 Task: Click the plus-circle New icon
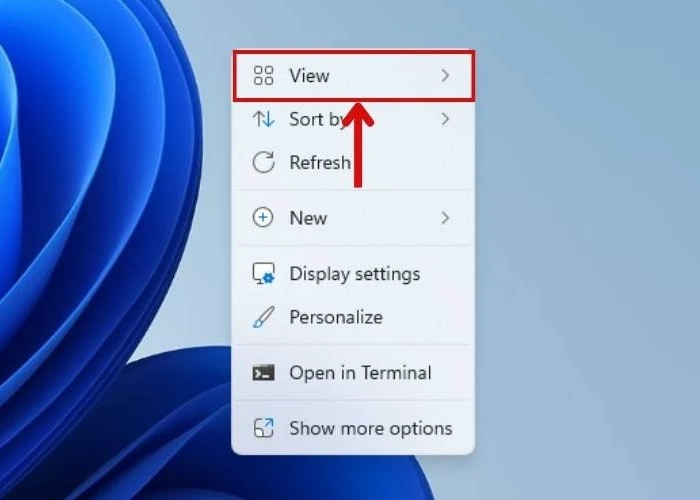263,218
